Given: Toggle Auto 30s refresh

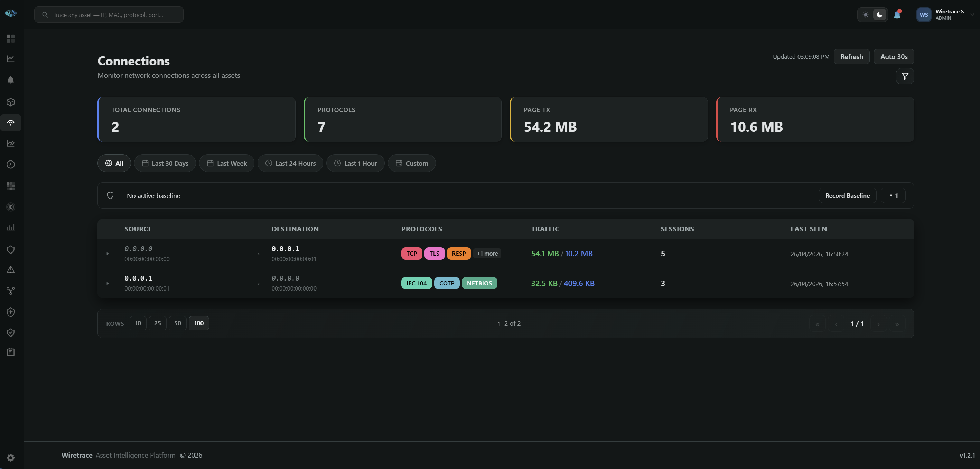Looking at the screenshot, I should pyautogui.click(x=894, y=57).
